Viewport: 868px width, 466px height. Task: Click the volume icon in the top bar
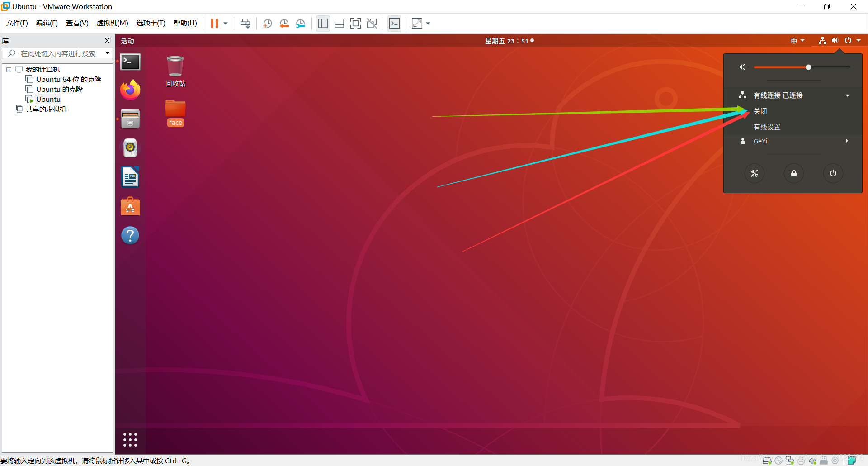(x=835, y=41)
